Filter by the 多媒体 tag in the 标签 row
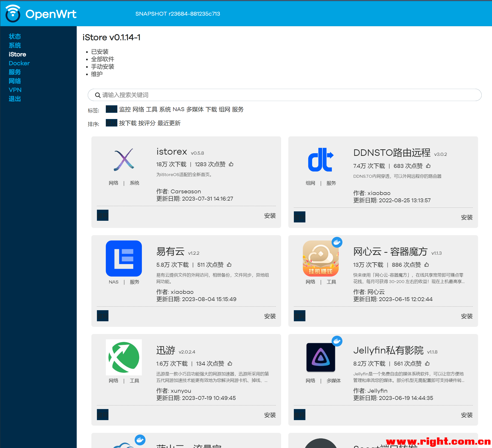 (x=195, y=109)
